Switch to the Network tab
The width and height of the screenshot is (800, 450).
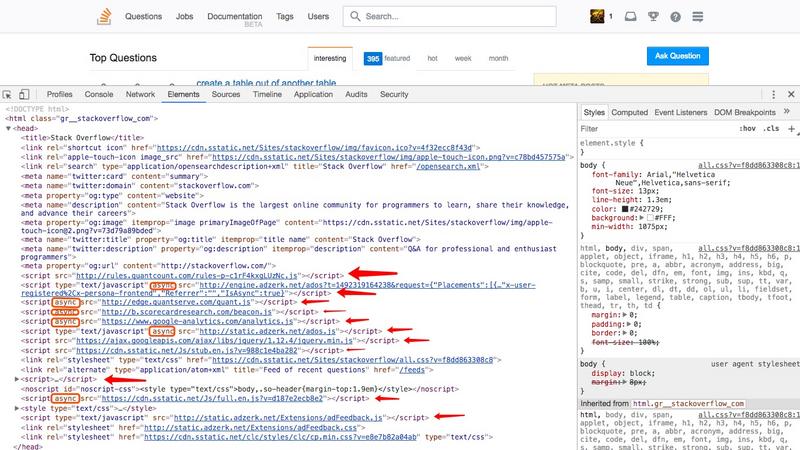(140, 94)
